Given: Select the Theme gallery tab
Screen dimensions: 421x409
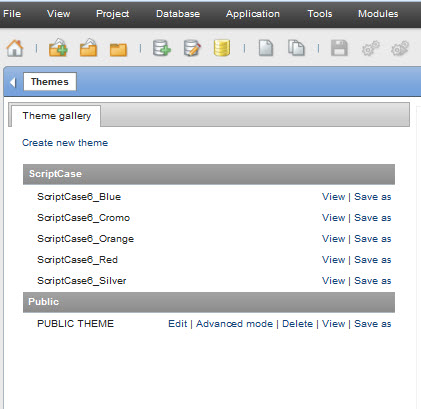Looking at the screenshot, I should 56,116.
